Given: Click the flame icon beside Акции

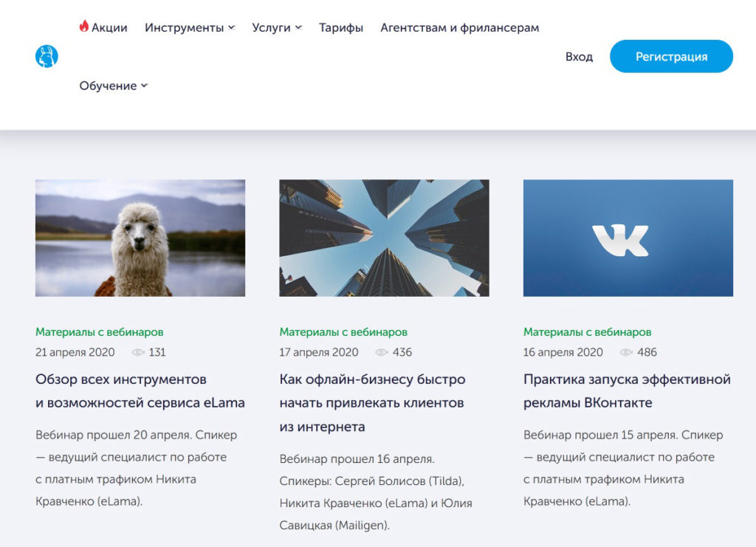Looking at the screenshot, I should pos(84,27).
